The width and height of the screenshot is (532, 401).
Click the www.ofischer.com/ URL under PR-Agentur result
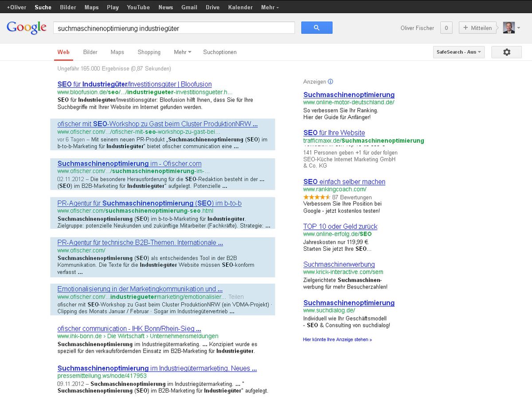click(81, 250)
